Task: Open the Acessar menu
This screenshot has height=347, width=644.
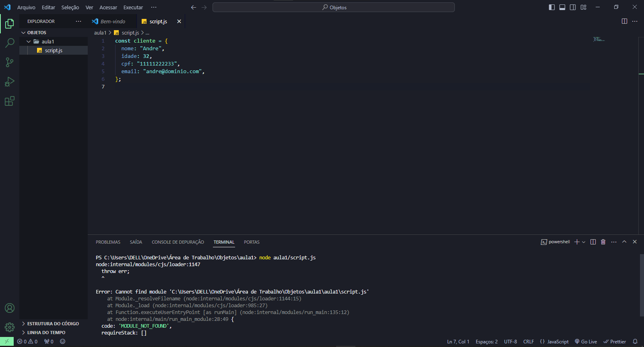Action: (108, 7)
